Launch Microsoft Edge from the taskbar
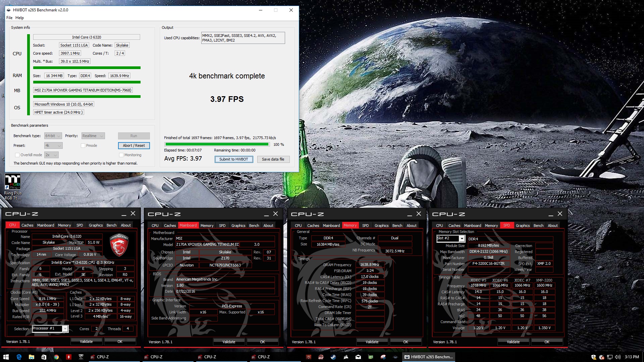 click(19, 357)
